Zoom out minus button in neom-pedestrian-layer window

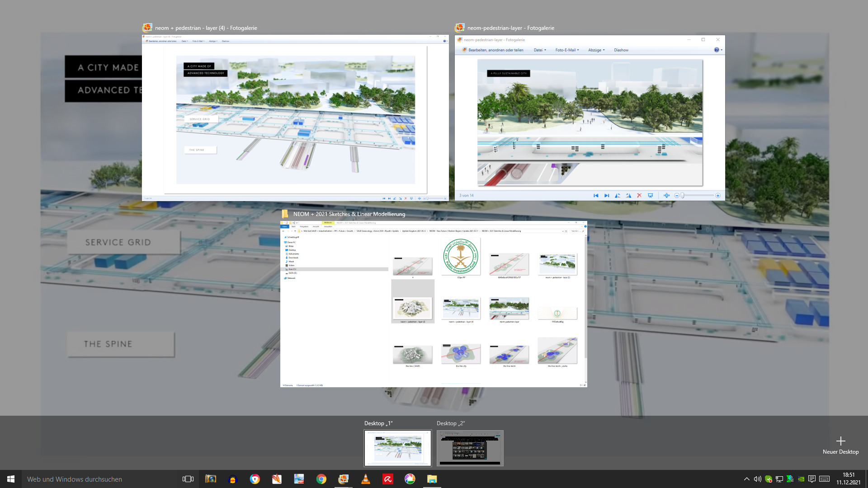[x=677, y=196]
